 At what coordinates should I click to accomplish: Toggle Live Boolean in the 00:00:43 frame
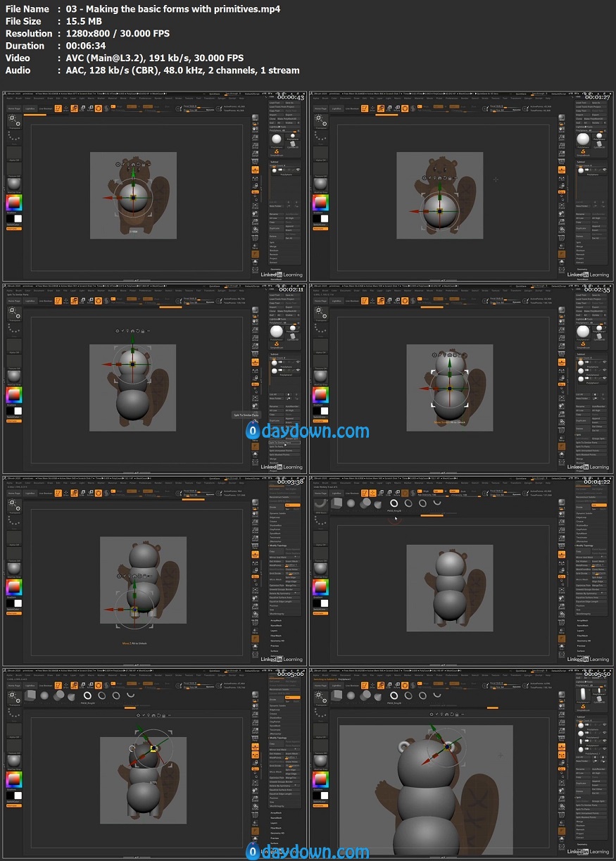(45, 109)
